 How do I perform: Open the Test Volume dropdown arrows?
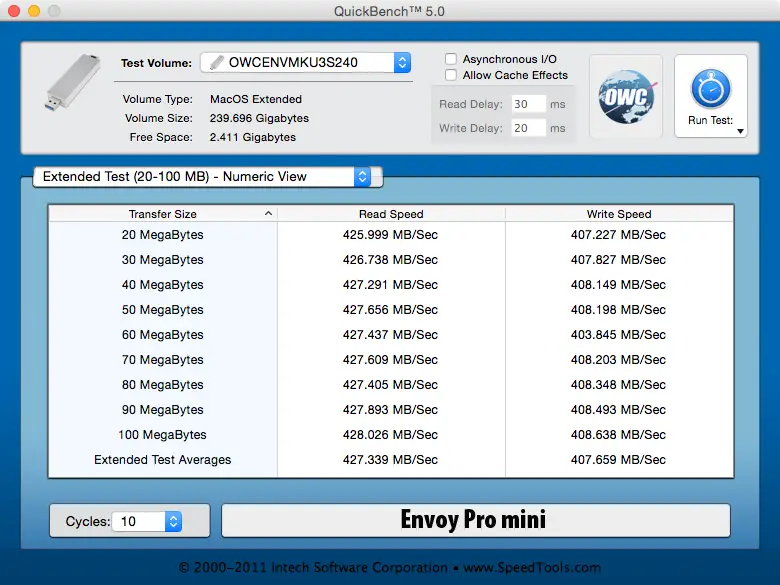tap(402, 63)
